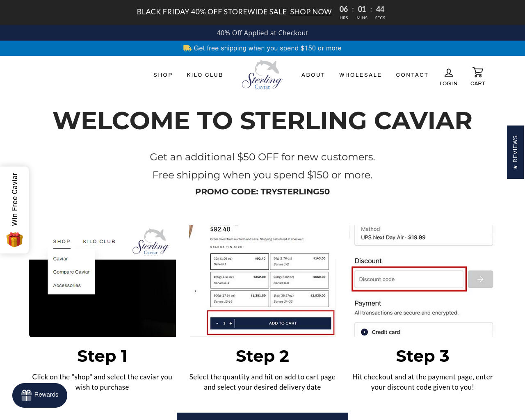Open the shopping cart icon

pyautogui.click(x=477, y=72)
